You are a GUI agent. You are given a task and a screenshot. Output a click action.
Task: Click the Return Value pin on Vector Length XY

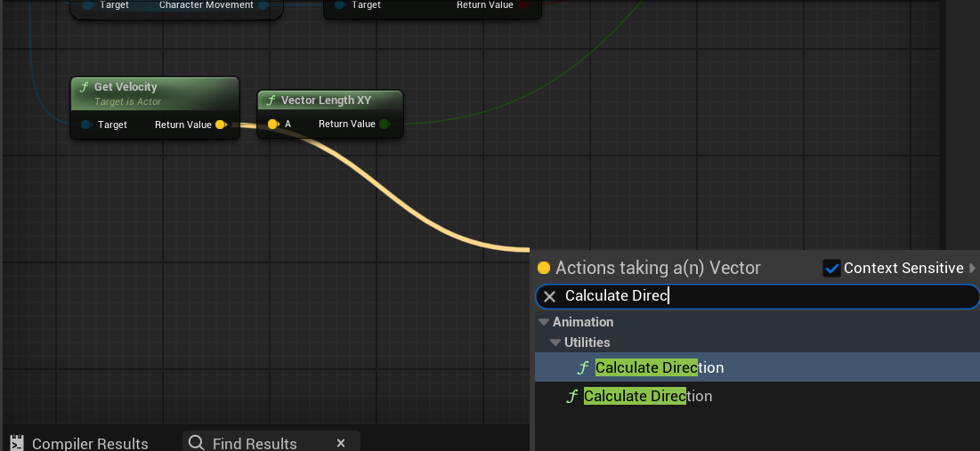(x=385, y=125)
